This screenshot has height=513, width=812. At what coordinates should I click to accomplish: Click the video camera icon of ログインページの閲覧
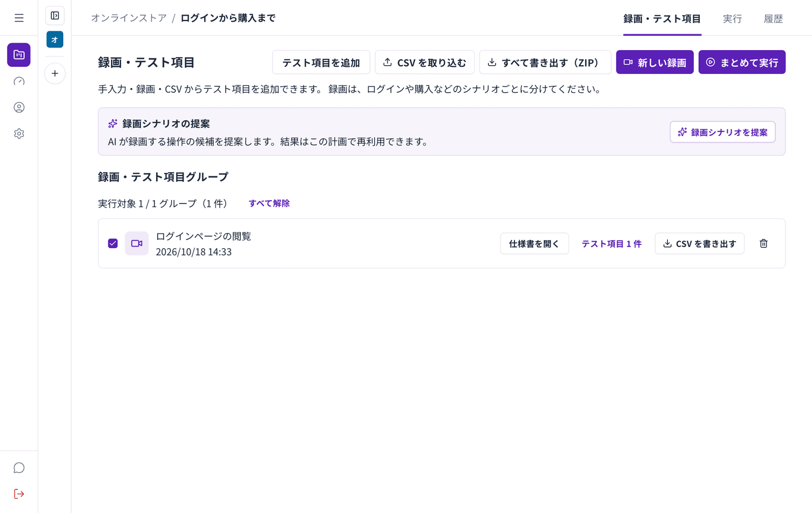point(137,243)
